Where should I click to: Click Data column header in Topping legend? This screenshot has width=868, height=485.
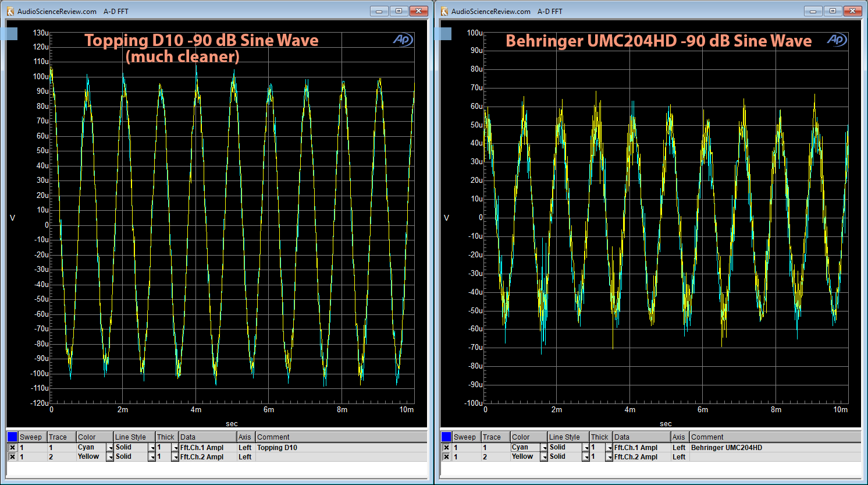coord(208,437)
